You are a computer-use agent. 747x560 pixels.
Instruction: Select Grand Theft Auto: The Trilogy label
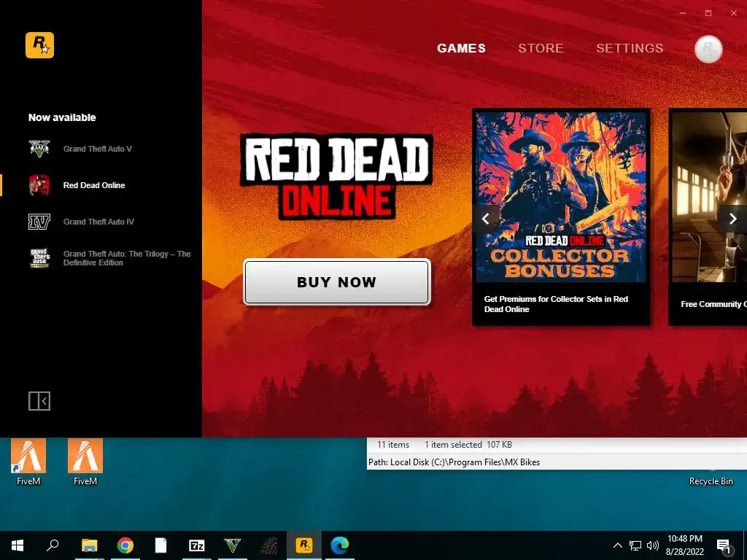point(127,258)
